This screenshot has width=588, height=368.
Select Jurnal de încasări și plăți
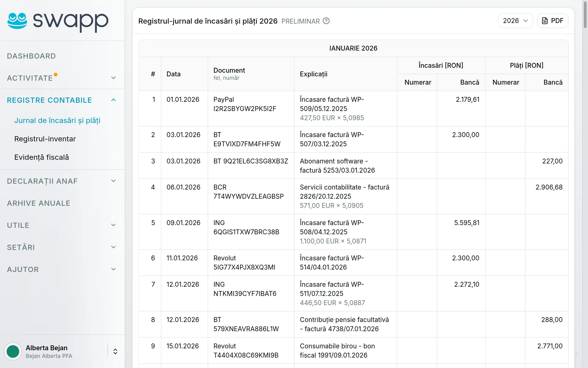tap(57, 121)
